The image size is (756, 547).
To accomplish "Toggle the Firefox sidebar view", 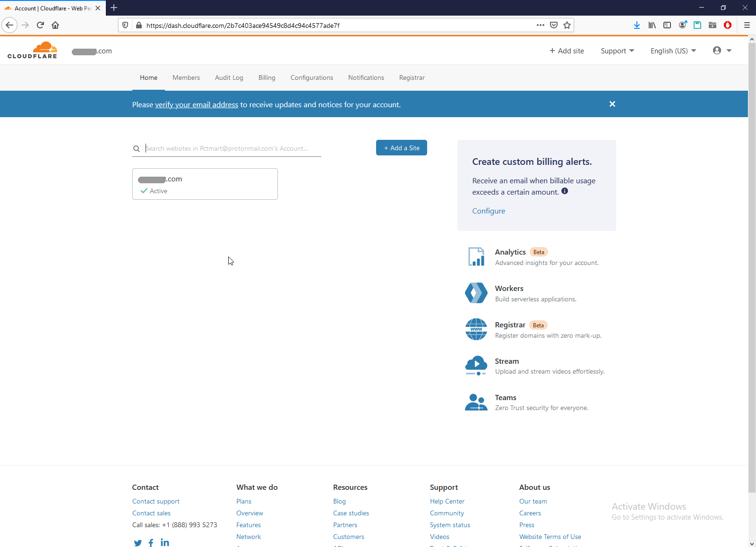I will [x=667, y=25].
